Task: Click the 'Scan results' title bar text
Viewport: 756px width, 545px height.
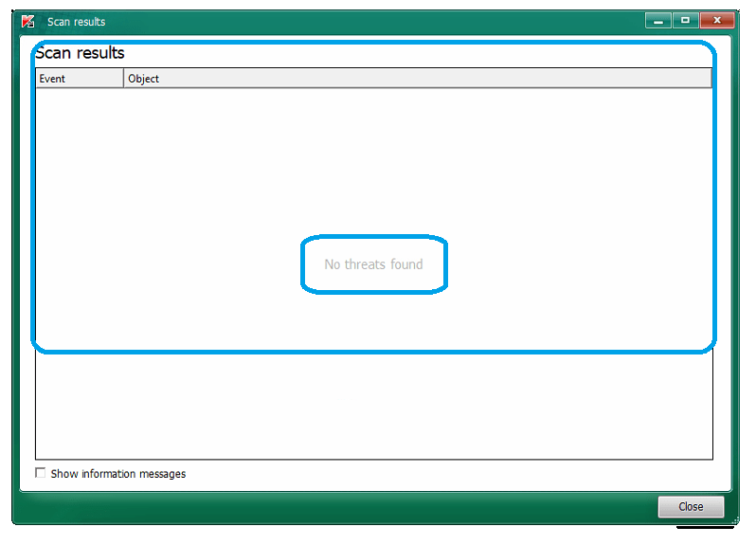Action: pos(77,22)
